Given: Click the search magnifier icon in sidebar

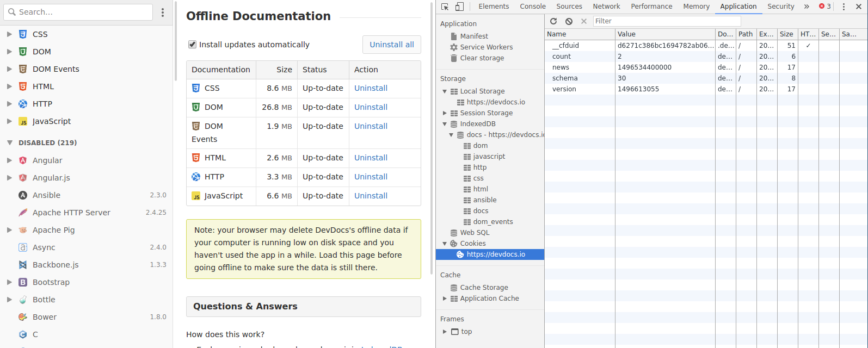Looking at the screenshot, I should (11, 12).
